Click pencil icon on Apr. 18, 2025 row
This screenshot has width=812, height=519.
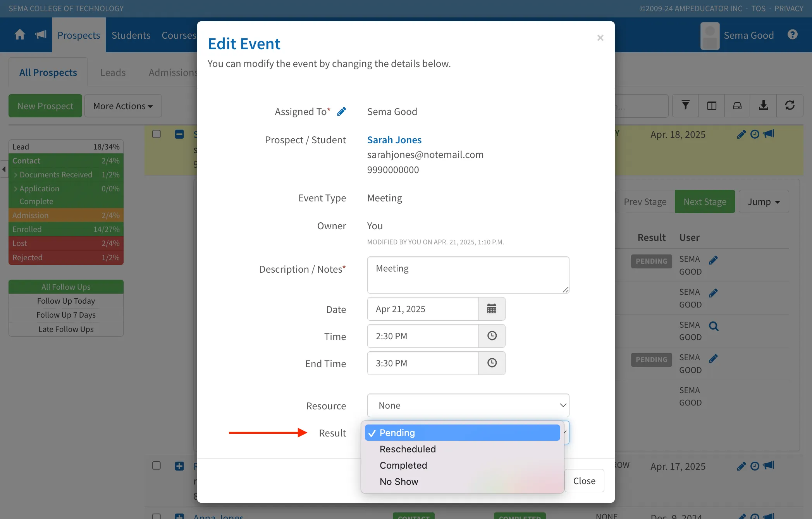(x=741, y=134)
